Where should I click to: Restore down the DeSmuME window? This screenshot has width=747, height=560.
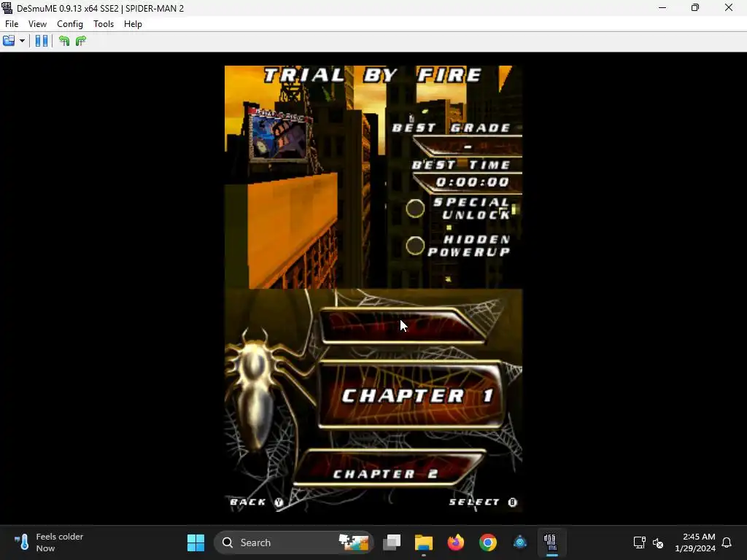click(695, 7)
